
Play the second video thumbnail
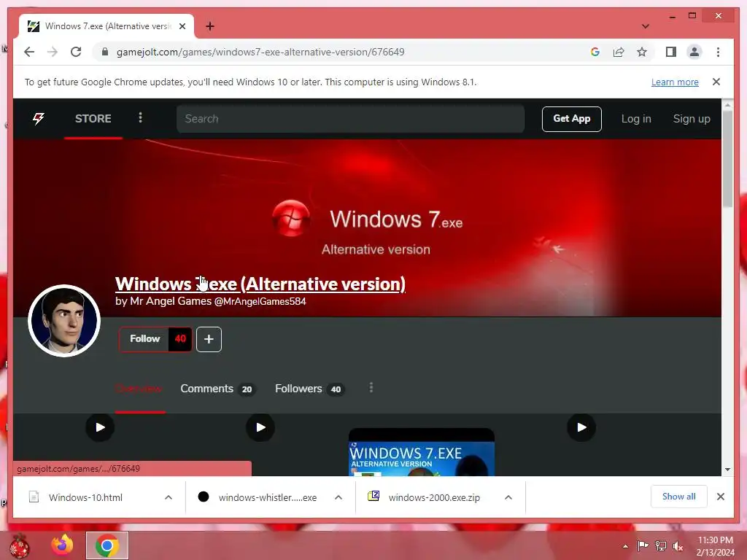pyautogui.click(x=260, y=427)
